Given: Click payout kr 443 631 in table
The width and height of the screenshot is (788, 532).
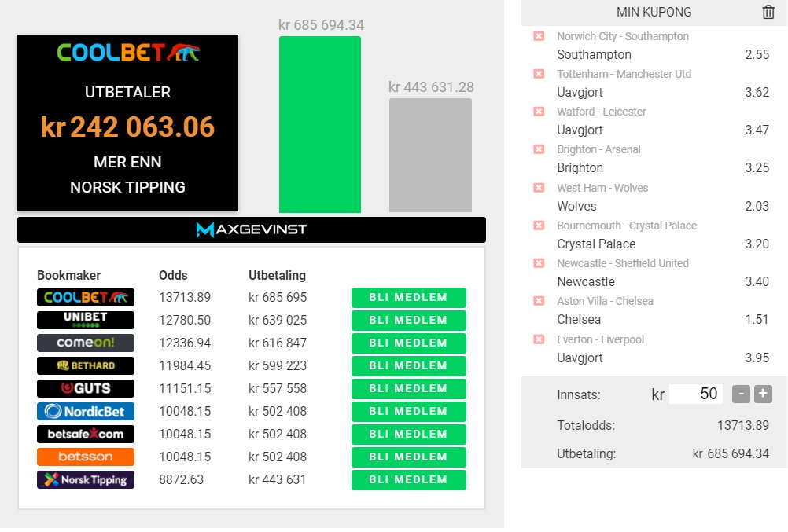Looking at the screenshot, I should point(278,480).
